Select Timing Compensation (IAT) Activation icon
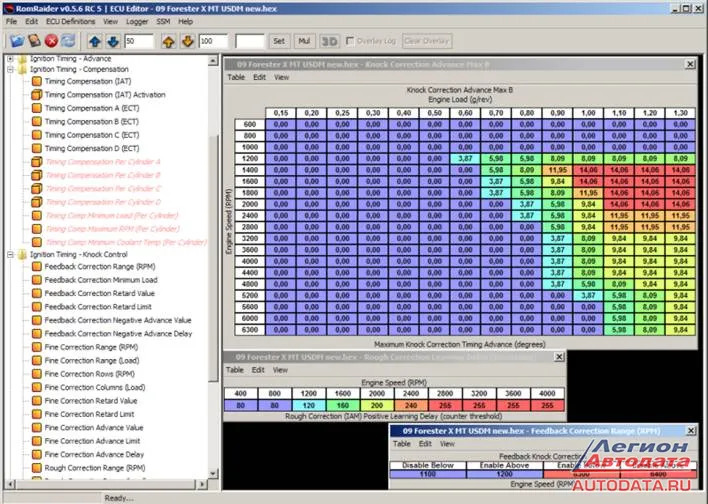Image resolution: width=708 pixels, height=504 pixels. pos(37,95)
